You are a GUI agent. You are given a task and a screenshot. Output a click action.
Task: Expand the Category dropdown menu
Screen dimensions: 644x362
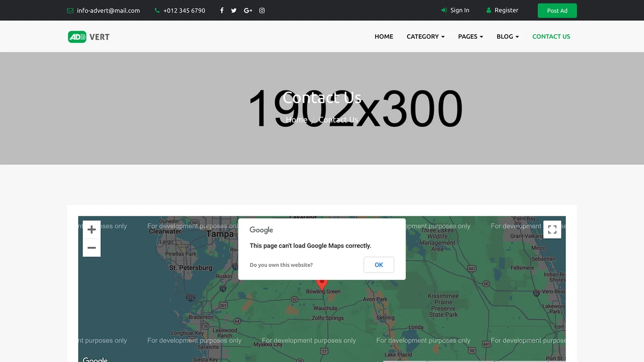click(426, 37)
